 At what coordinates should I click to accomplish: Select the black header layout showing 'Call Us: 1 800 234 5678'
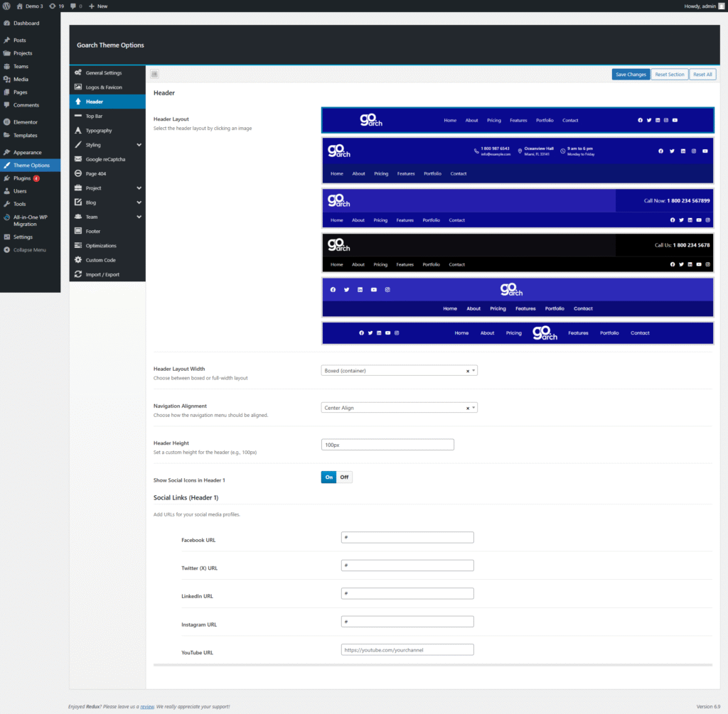pos(518,252)
